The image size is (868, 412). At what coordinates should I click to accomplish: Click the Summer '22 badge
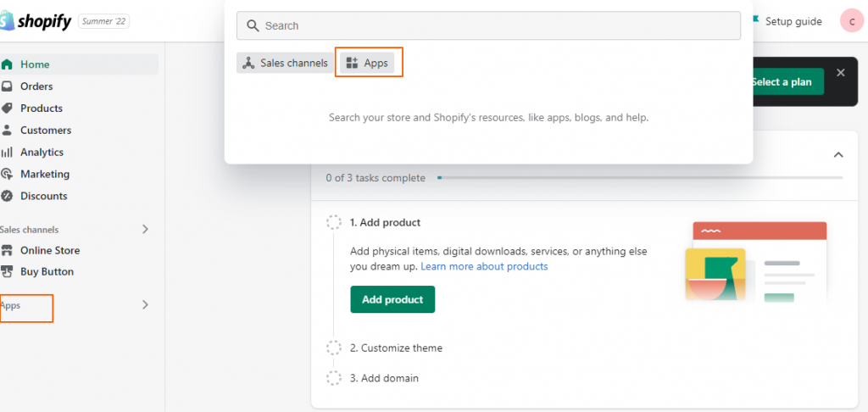click(x=104, y=21)
